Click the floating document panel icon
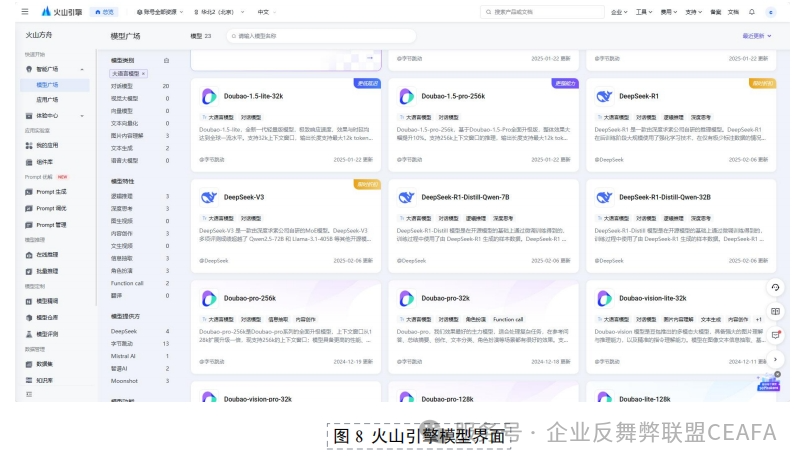Screen dimensions: 801x464 pos(775,311)
